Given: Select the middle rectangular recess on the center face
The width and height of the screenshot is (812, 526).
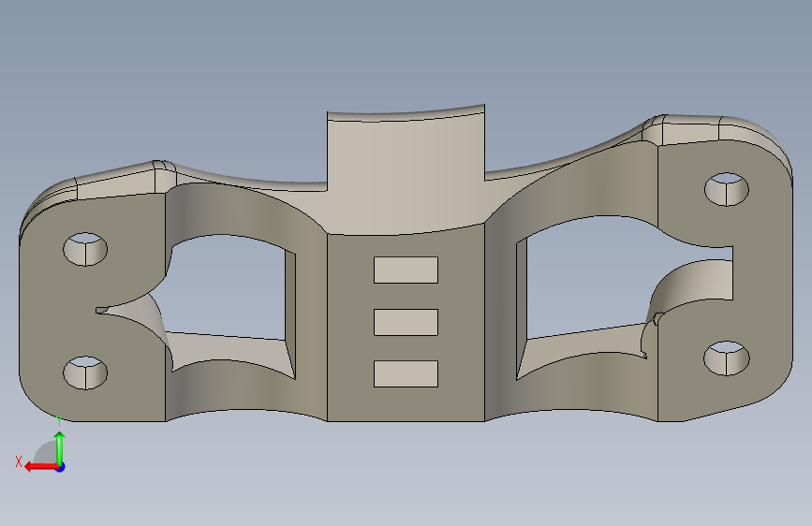Looking at the screenshot, I should pos(406,322).
